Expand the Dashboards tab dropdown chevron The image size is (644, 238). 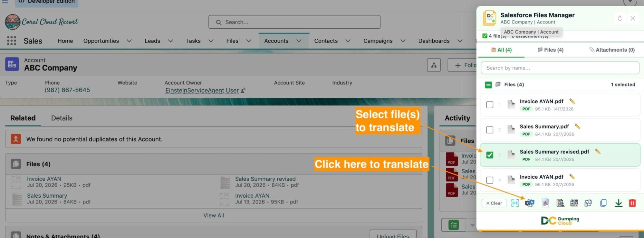point(460,41)
